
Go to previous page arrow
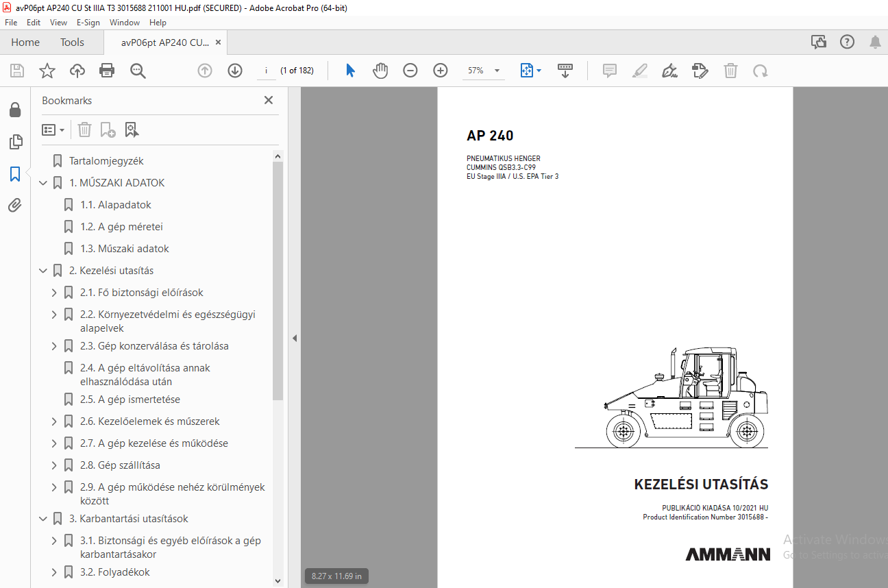pos(205,71)
